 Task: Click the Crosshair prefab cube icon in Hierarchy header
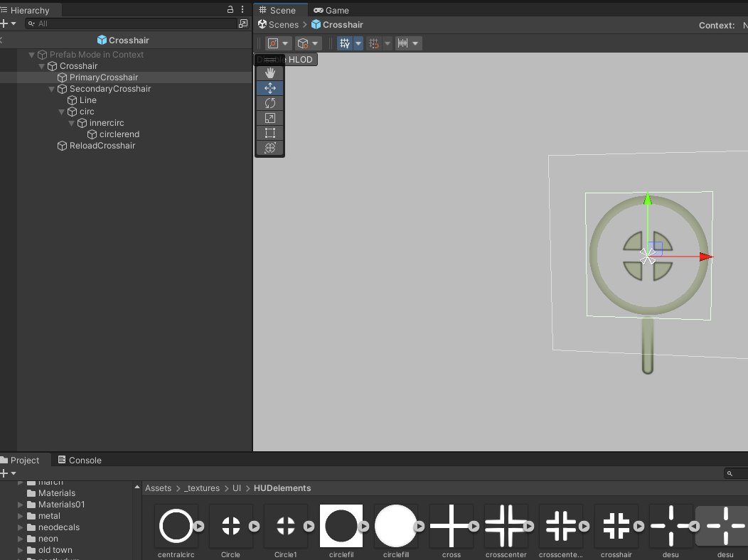[102, 40]
